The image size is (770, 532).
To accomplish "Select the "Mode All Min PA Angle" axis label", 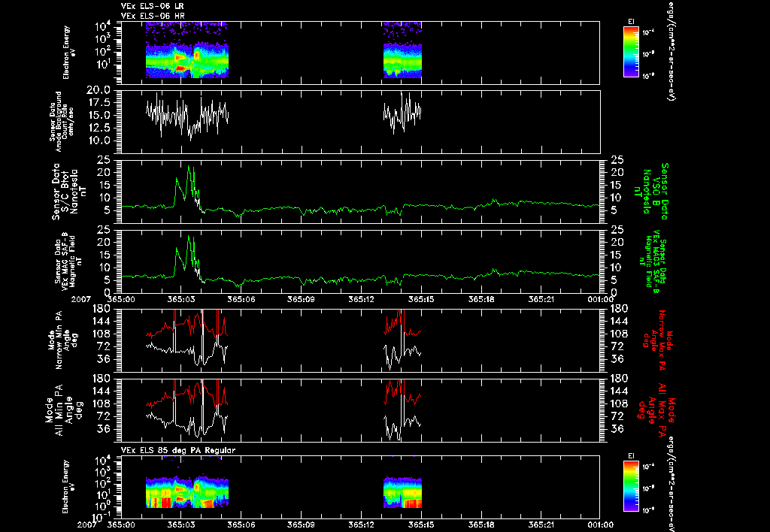I will pyautogui.click(x=66, y=410).
